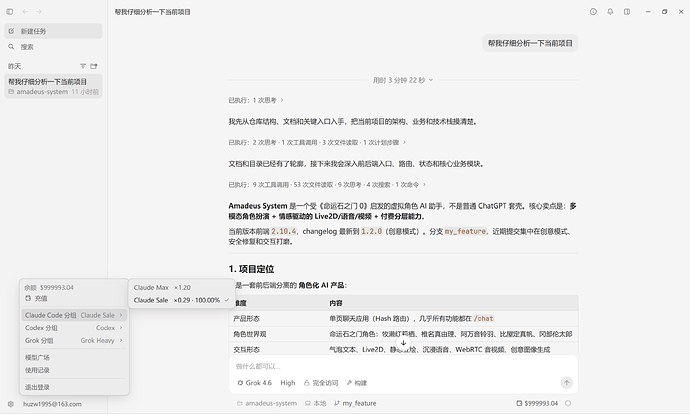Open the Grok 分组 submenu

(74, 341)
